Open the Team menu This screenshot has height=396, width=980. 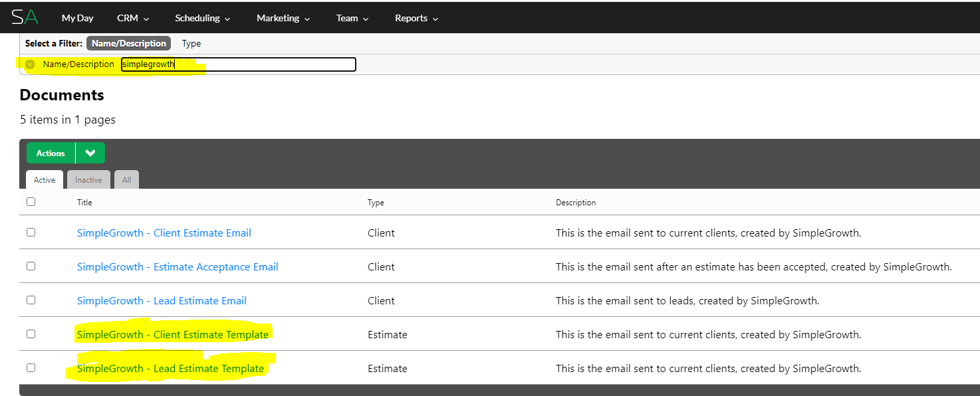(x=352, y=18)
